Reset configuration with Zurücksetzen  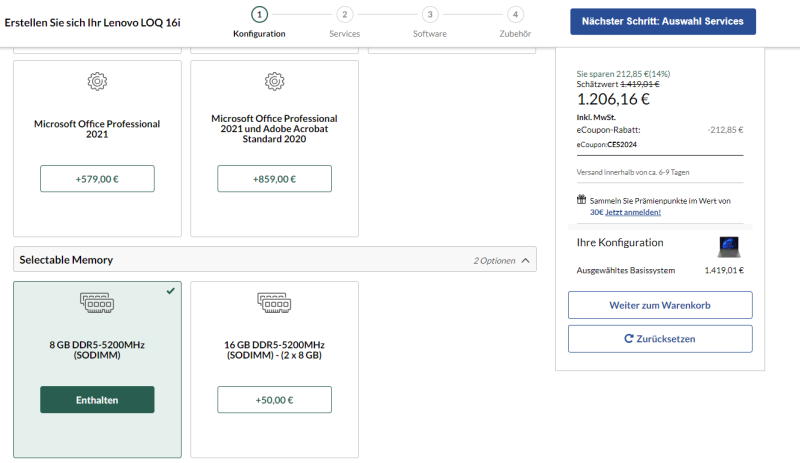(660, 339)
